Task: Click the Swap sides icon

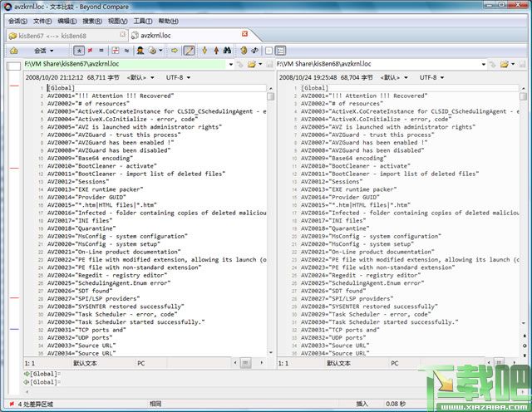Action: tap(254, 51)
